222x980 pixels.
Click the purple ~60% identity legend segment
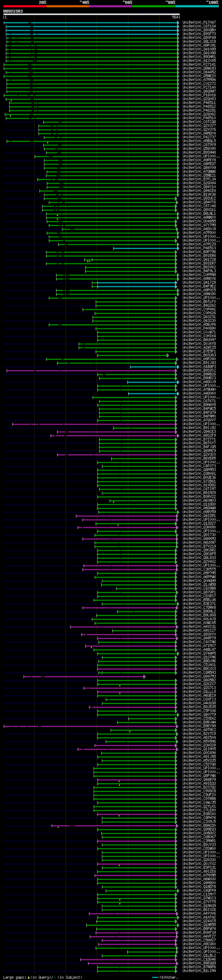(x=111, y=6)
